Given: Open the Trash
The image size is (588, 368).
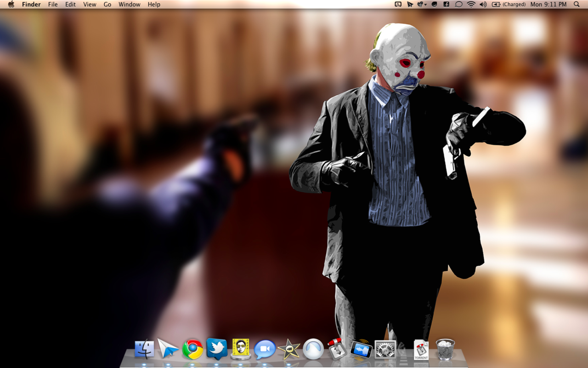Looking at the screenshot, I should (444, 350).
